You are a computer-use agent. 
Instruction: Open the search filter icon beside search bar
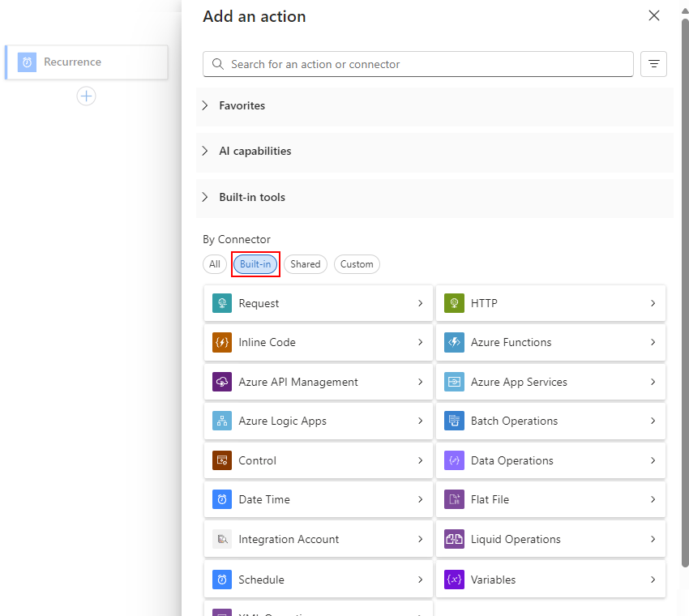click(x=653, y=64)
